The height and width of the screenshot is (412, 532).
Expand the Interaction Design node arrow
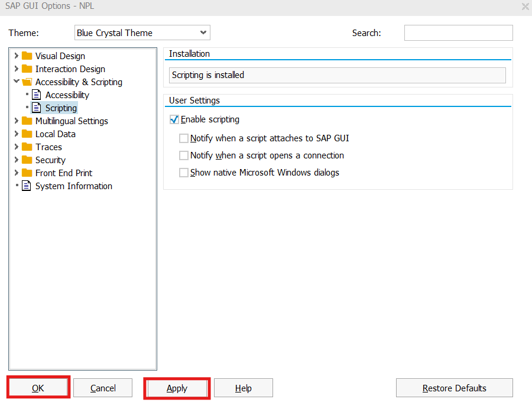[x=16, y=69]
